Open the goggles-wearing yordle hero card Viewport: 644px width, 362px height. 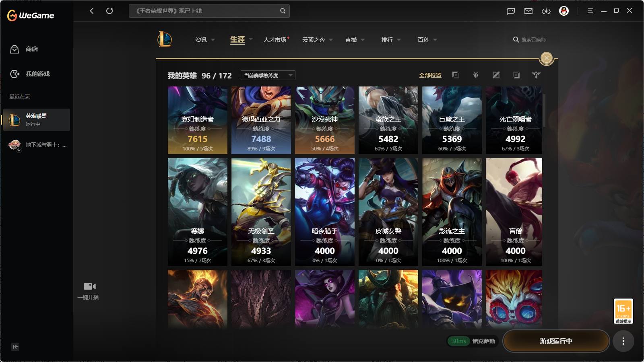coord(514,300)
